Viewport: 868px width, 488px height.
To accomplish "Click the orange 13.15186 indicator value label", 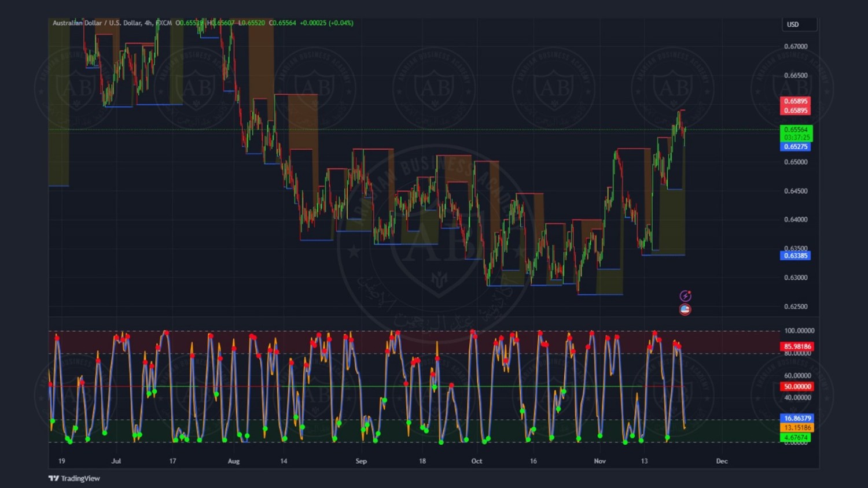I will point(797,428).
